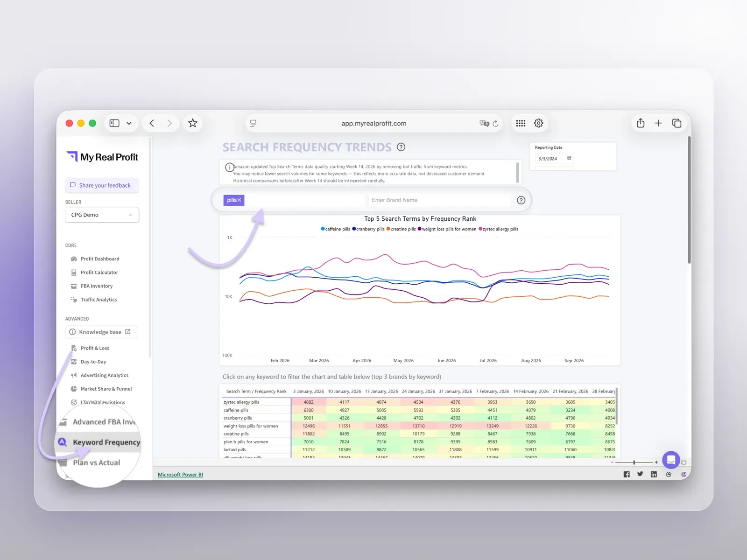Click the help icon beside brand field
Image resolution: width=747 pixels, height=560 pixels.
pyautogui.click(x=521, y=200)
